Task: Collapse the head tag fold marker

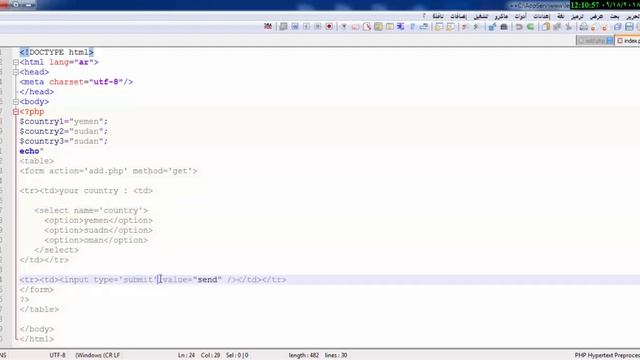Action: pyautogui.click(x=16, y=72)
